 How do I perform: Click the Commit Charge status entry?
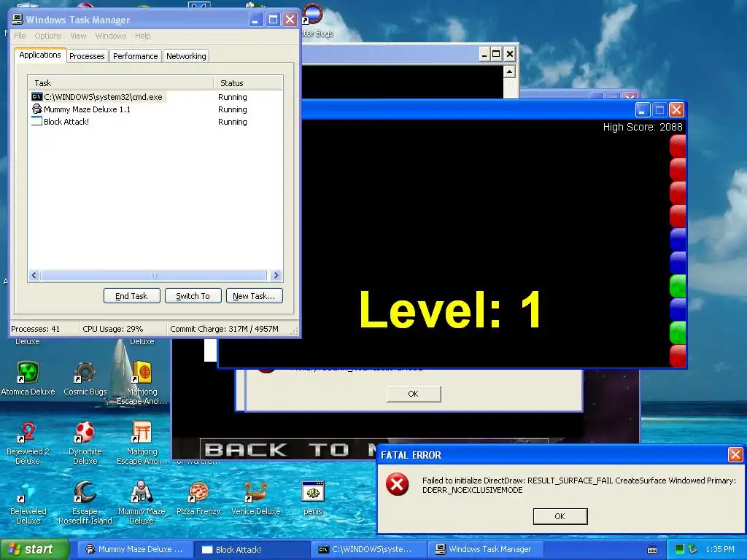pyautogui.click(x=225, y=329)
